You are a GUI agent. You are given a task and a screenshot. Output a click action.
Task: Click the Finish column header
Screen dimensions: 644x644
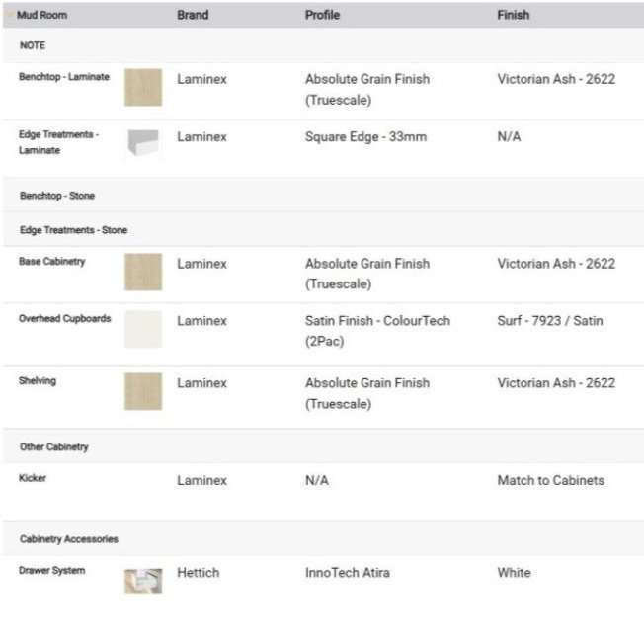click(513, 15)
